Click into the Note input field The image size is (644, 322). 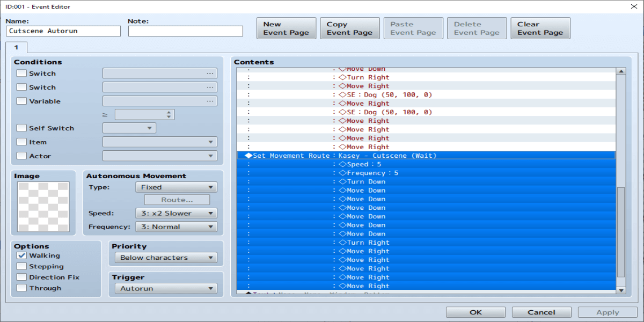(186, 31)
